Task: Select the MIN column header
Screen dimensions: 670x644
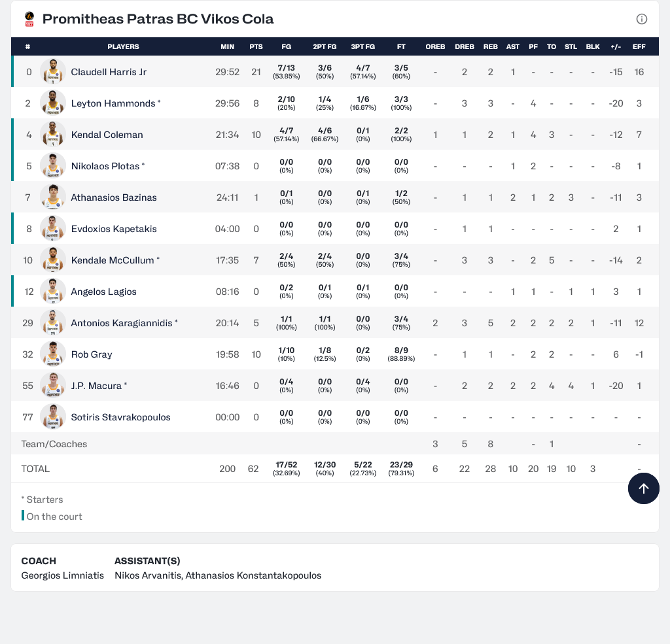Action: 227,46
